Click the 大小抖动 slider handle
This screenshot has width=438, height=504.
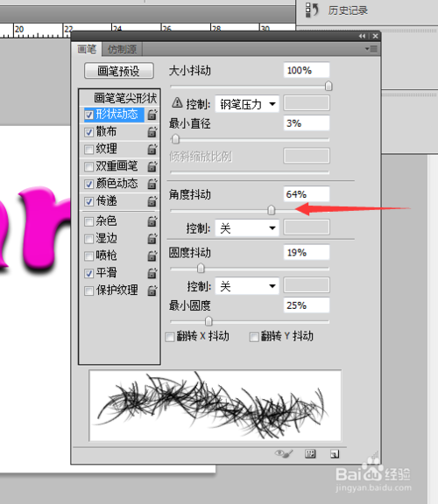click(328, 86)
